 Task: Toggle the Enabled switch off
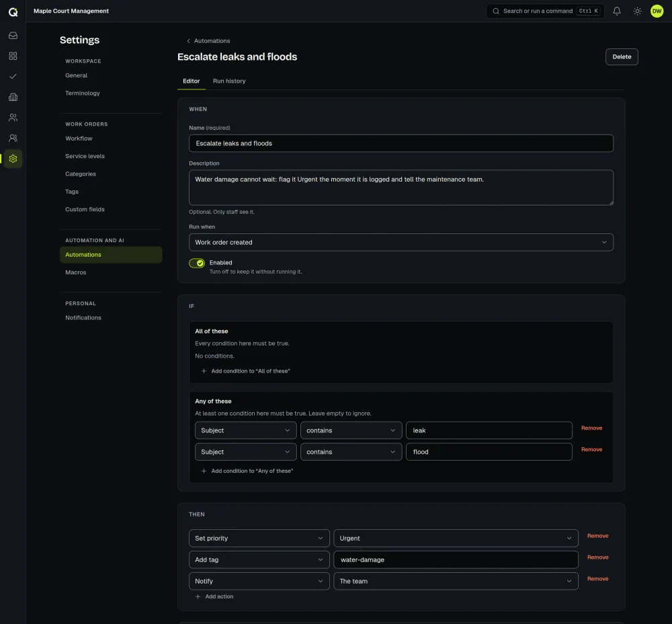[197, 264]
